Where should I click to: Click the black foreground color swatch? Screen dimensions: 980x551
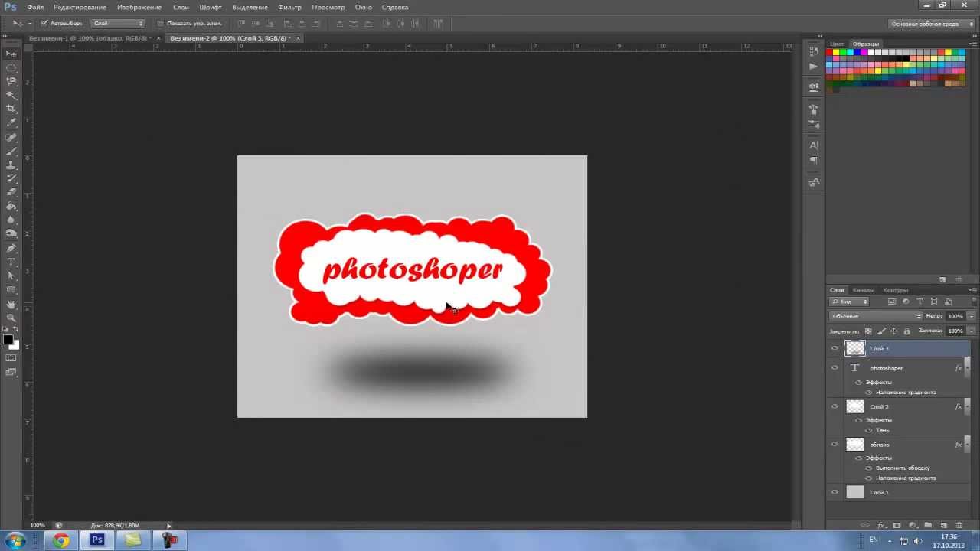tap(8, 339)
